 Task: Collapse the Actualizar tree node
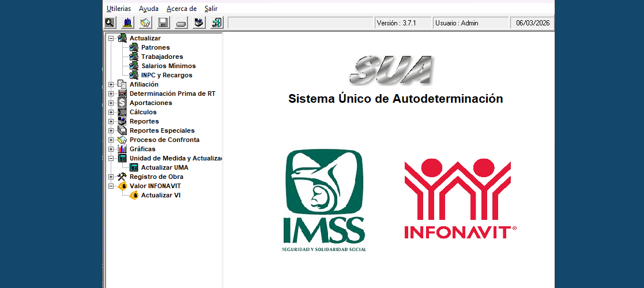click(111, 38)
